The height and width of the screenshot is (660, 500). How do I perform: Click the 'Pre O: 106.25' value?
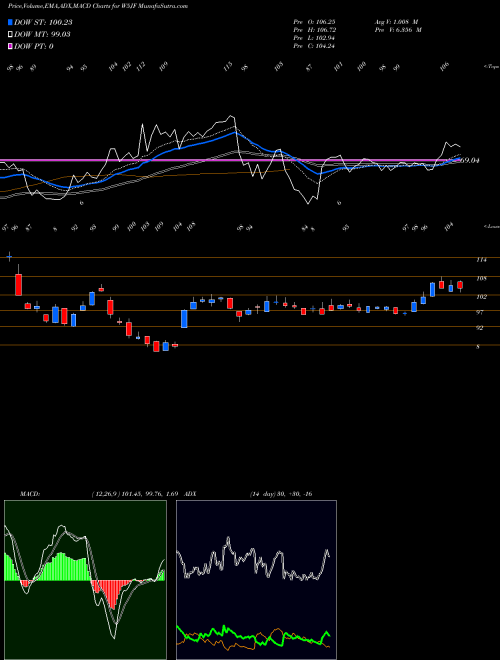click(314, 22)
